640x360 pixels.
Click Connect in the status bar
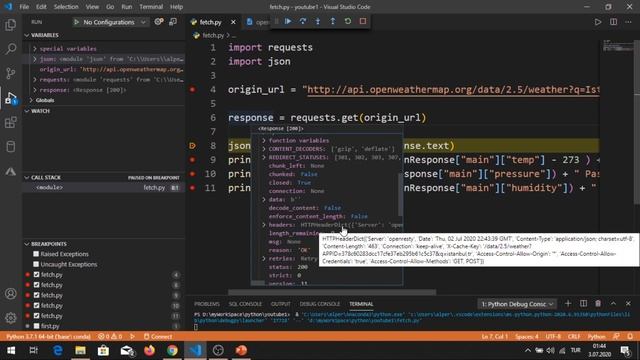tap(158, 337)
